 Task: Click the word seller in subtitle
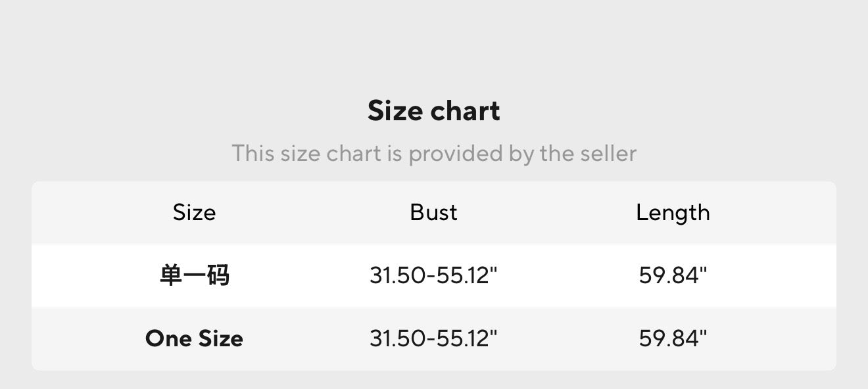click(608, 154)
